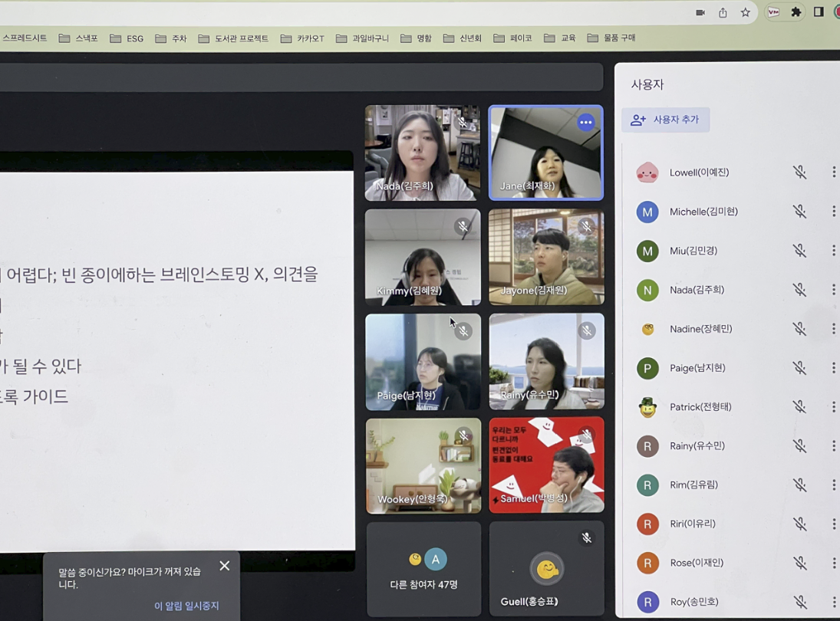Viewport: 840px width, 621px height.
Task: Mute Michelle(김미현) using the microphone icon
Action: click(799, 212)
